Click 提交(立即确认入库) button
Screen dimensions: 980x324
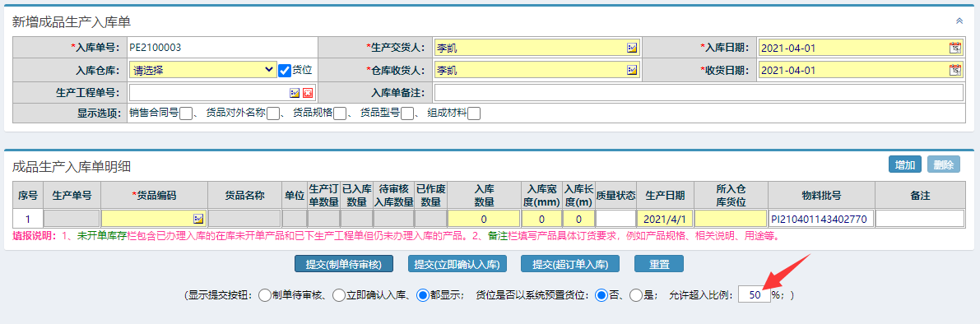click(456, 264)
